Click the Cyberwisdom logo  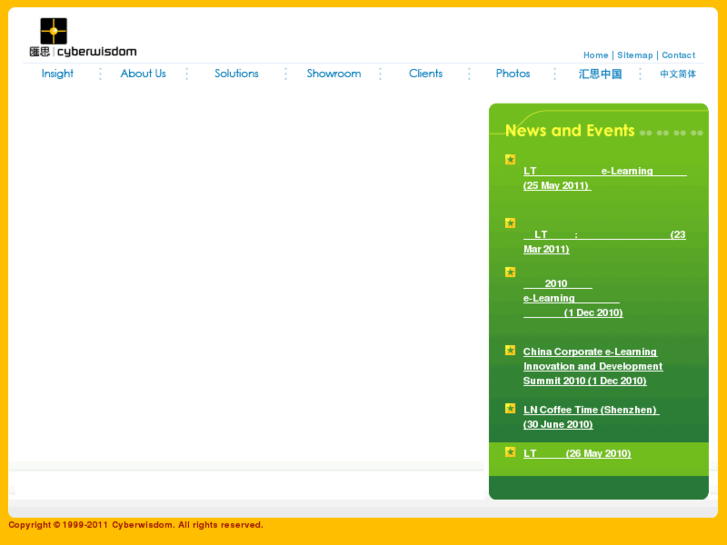(83, 38)
